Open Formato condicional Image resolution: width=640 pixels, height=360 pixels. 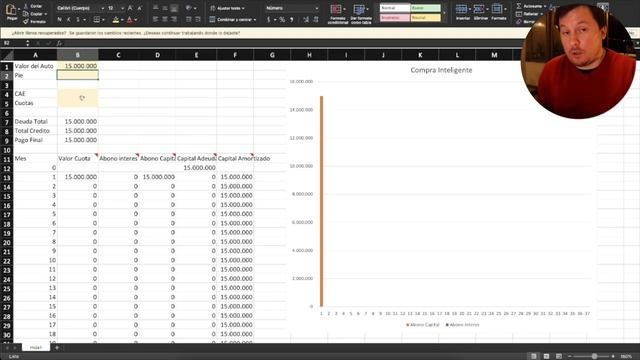tap(338, 14)
